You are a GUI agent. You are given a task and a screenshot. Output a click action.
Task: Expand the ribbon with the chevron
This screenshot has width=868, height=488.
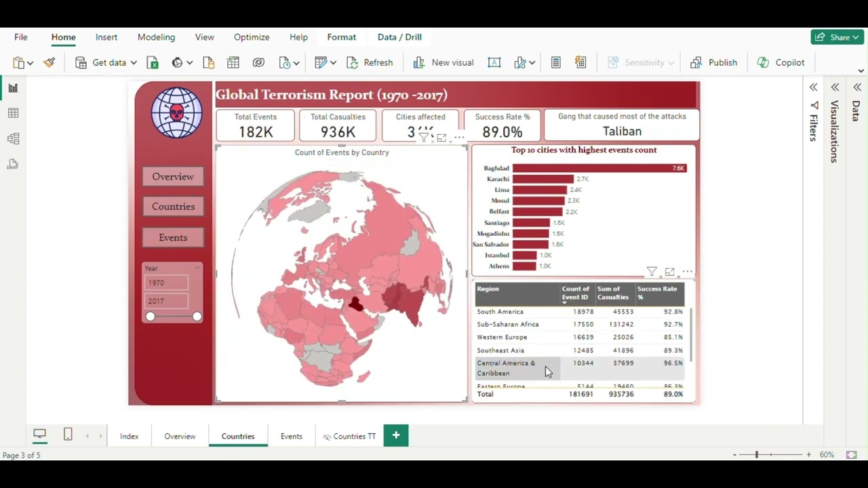pyautogui.click(x=861, y=70)
